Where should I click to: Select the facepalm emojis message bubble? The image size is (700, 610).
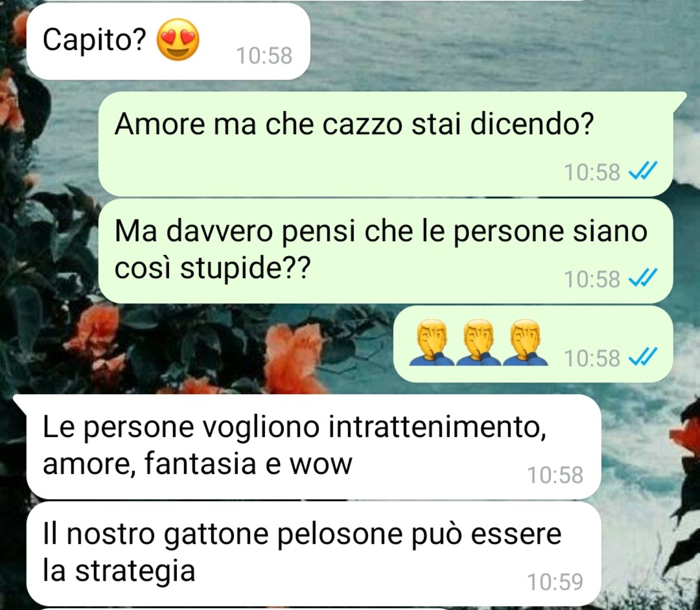point(533,344)
